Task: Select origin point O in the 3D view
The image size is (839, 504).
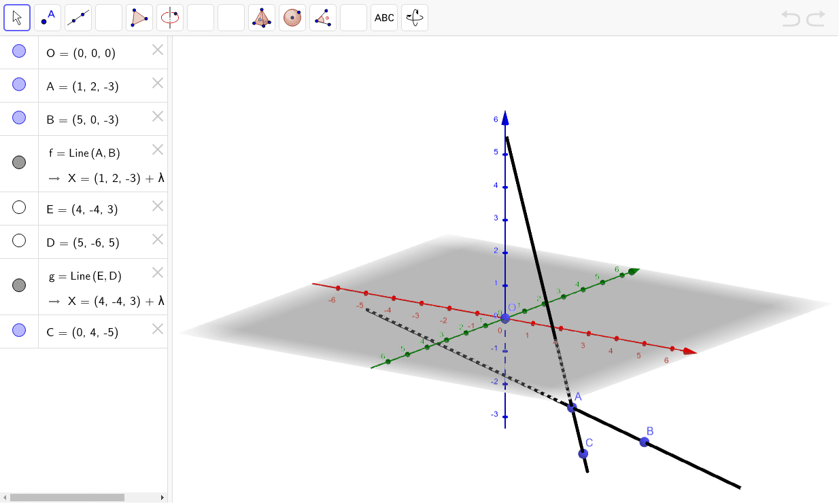Action: (x=504, y=318)
